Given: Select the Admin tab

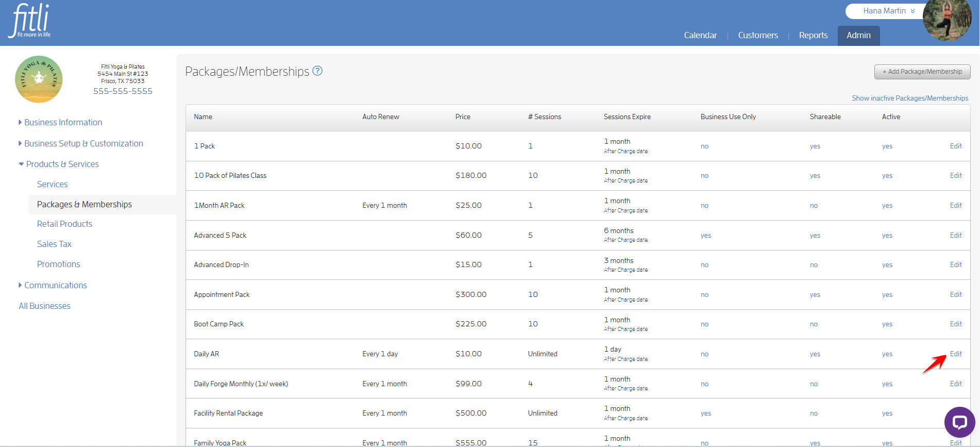Looking at the screenshot, I should coord(858,36).
